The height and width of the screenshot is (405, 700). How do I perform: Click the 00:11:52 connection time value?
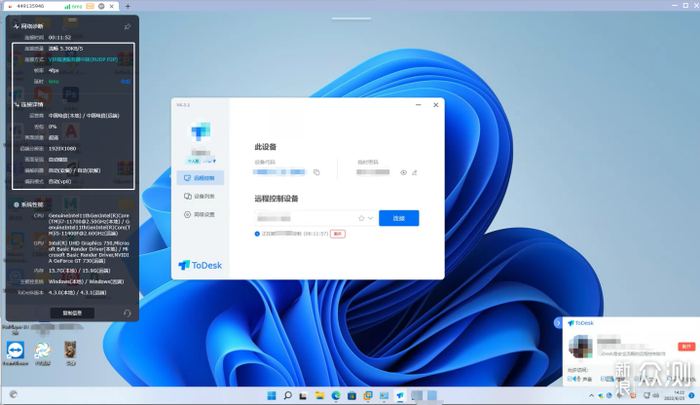click(x=60, y=38)
